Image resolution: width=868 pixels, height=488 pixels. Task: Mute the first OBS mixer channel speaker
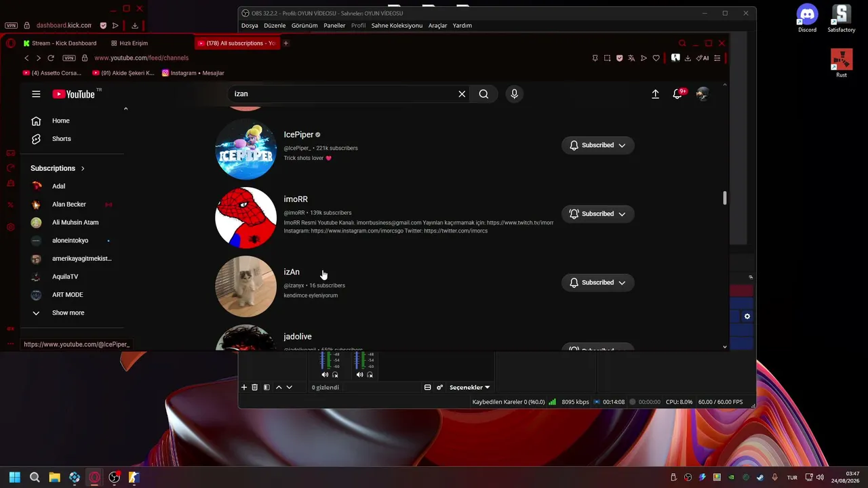tap(325, 375)
